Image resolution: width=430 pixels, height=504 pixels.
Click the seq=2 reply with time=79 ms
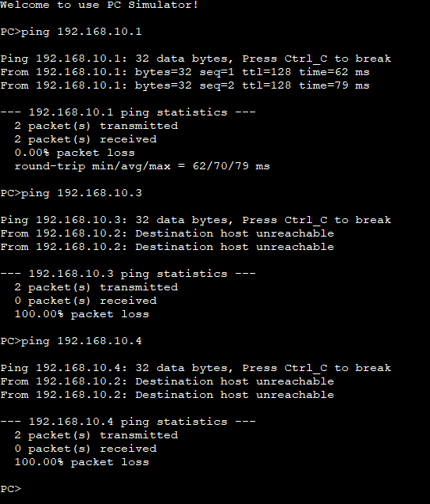pyautogui.click(x=185, y=85)
